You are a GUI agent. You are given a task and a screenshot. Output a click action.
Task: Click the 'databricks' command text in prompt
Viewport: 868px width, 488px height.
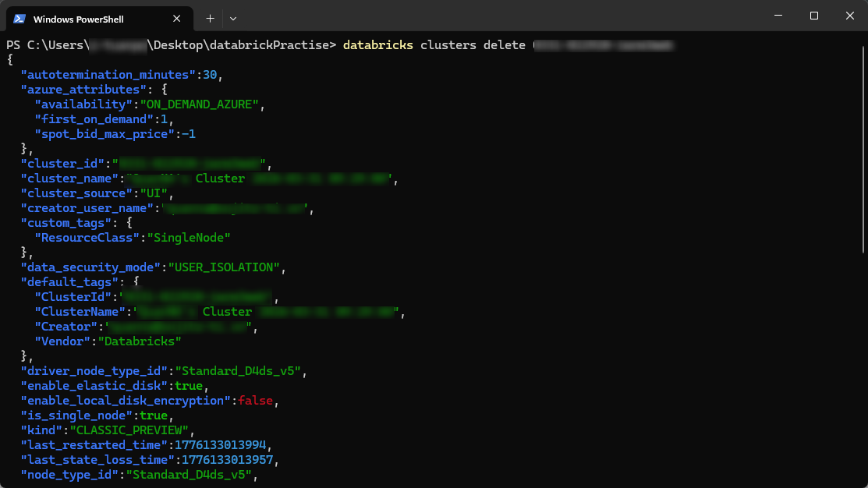coord(377,45)
